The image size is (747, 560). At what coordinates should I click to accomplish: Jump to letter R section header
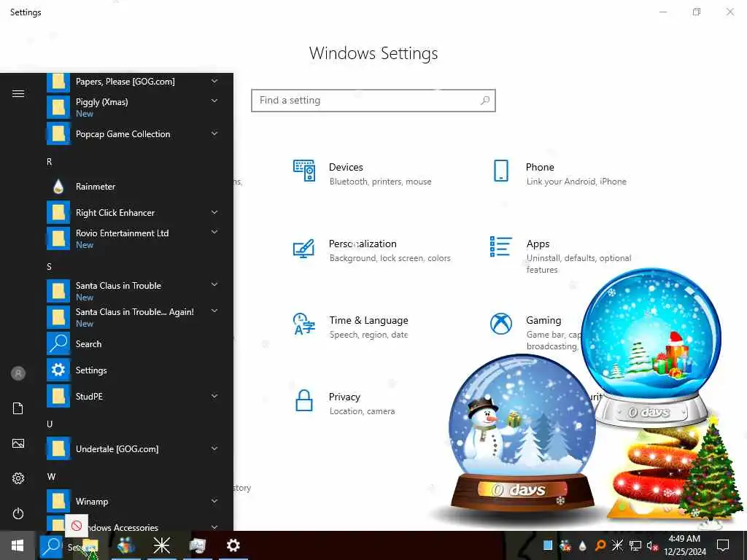point(49,162)
